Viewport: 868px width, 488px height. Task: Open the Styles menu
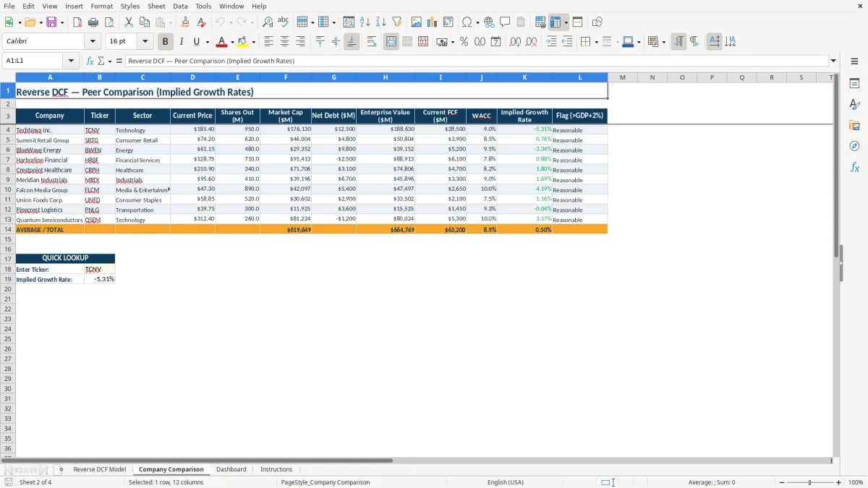point(130,6)
